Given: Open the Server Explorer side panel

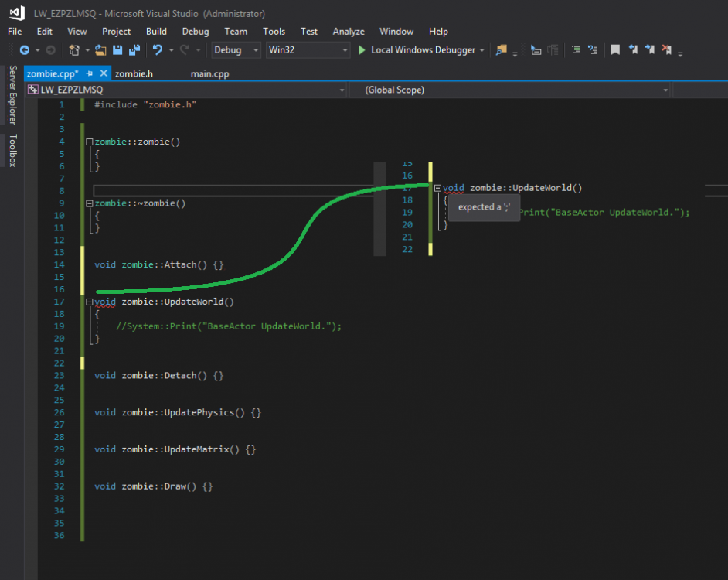Looking at the screenshot, I should 12,94.
